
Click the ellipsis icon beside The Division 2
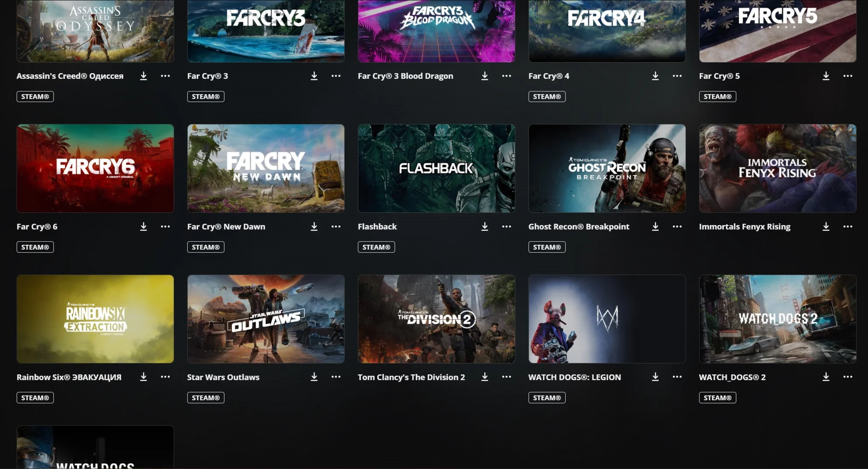pos(507,377)
